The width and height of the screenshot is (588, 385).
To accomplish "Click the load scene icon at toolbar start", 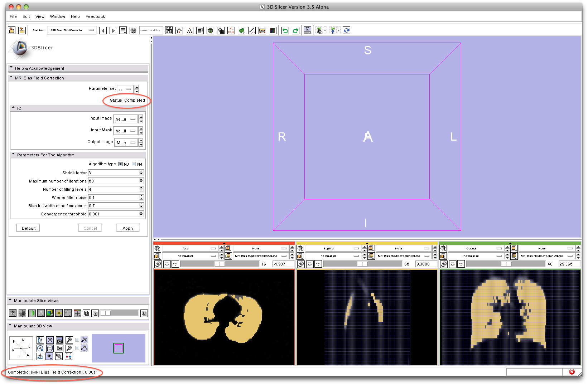I will tap(12, 31).
